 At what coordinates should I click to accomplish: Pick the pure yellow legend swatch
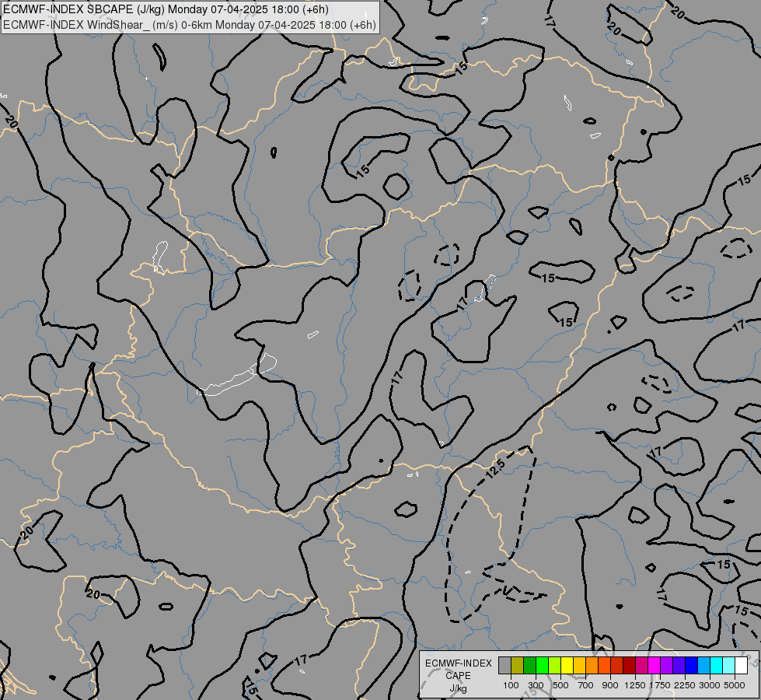[x=567, y=665]
